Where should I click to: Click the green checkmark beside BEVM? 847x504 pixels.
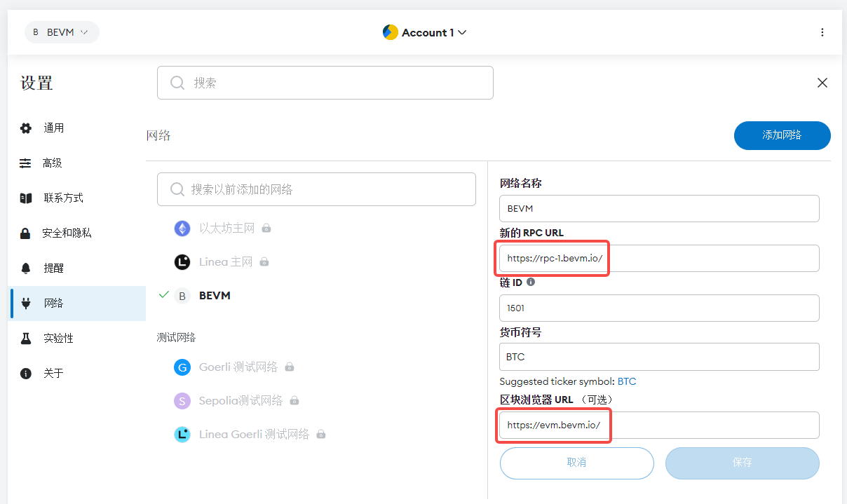(164, 294)
